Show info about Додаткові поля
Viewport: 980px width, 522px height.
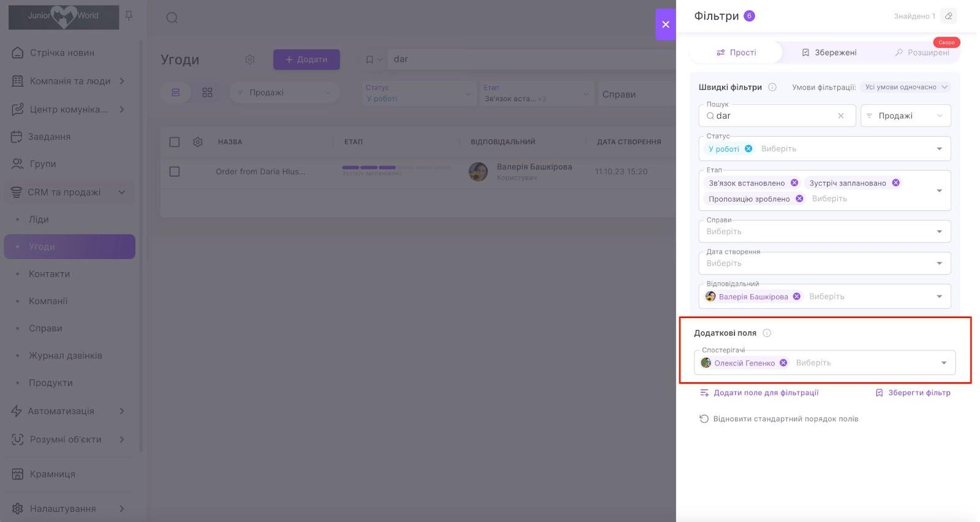pyautogui.click(x=767, y=333)
